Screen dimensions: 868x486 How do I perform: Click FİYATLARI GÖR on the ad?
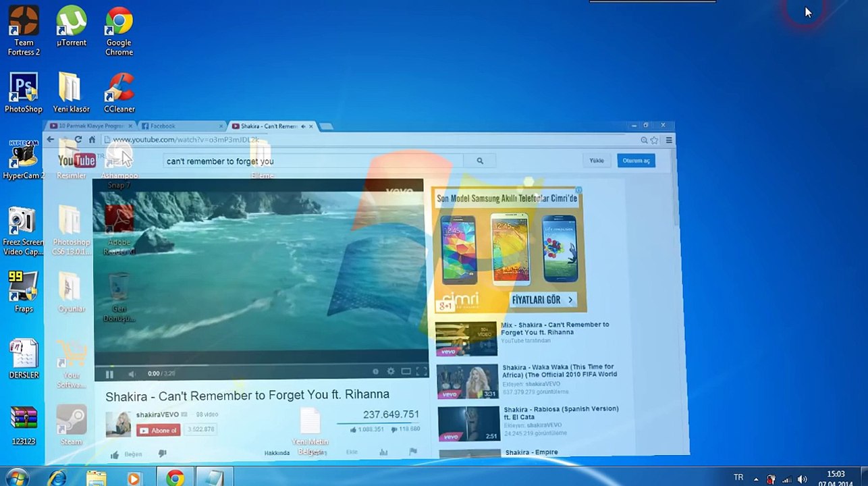(543, 300)
